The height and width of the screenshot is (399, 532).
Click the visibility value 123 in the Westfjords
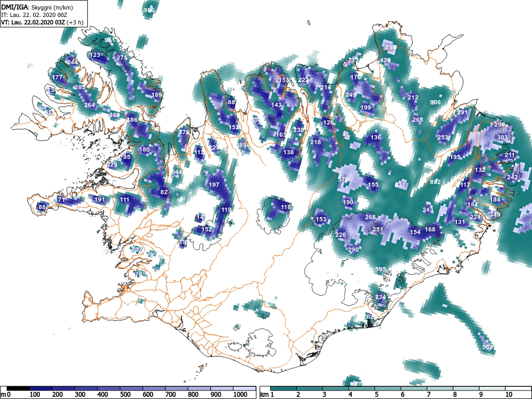click(95, 55)
